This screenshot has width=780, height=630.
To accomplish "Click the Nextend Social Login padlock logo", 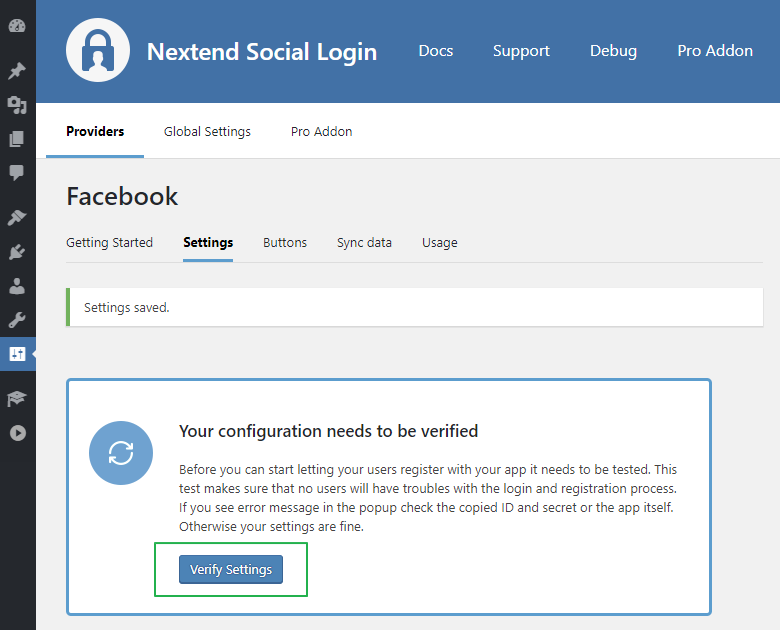I will click(x=98, y=50).
